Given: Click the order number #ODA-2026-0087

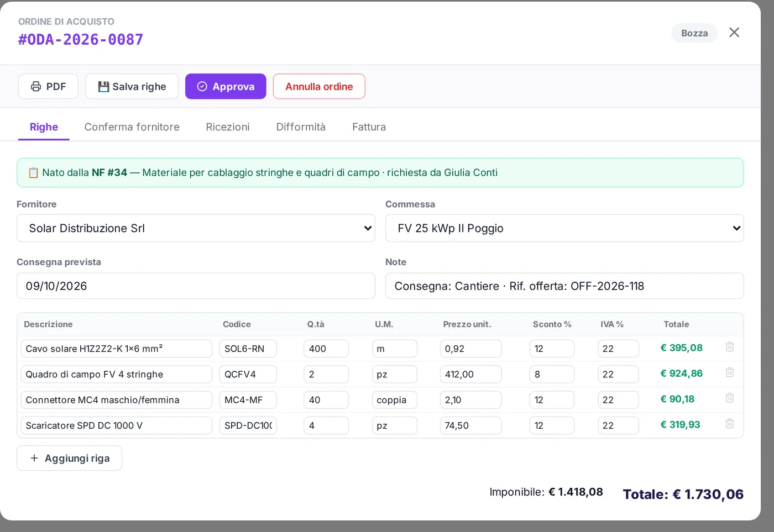Looking at the screenshot, I should pyautogui.click(x=81, y=40).
